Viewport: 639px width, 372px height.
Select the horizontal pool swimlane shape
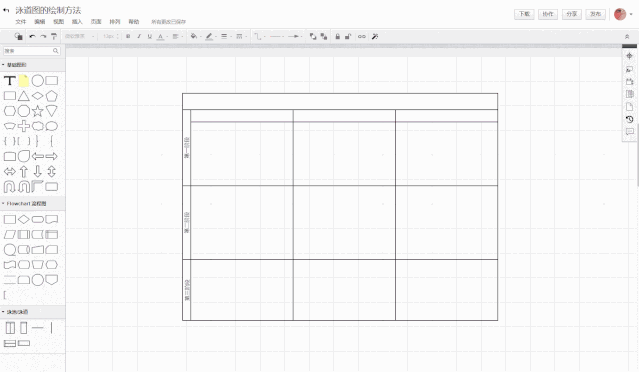tap(10, 343)
